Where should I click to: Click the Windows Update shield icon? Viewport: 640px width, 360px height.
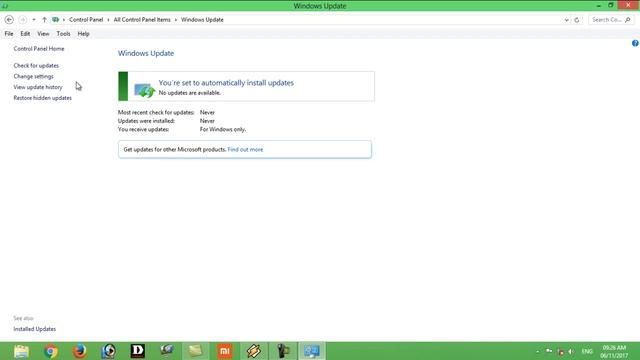[144, 89]
